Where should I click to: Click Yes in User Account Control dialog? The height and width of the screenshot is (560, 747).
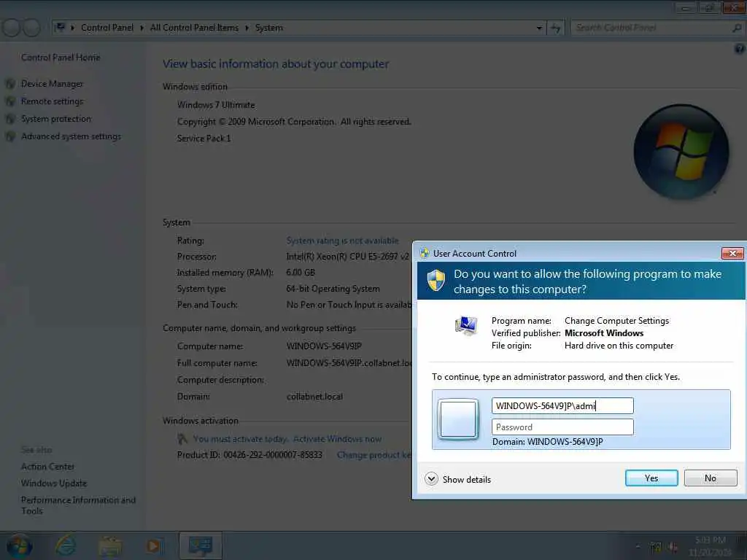(651, 478)
